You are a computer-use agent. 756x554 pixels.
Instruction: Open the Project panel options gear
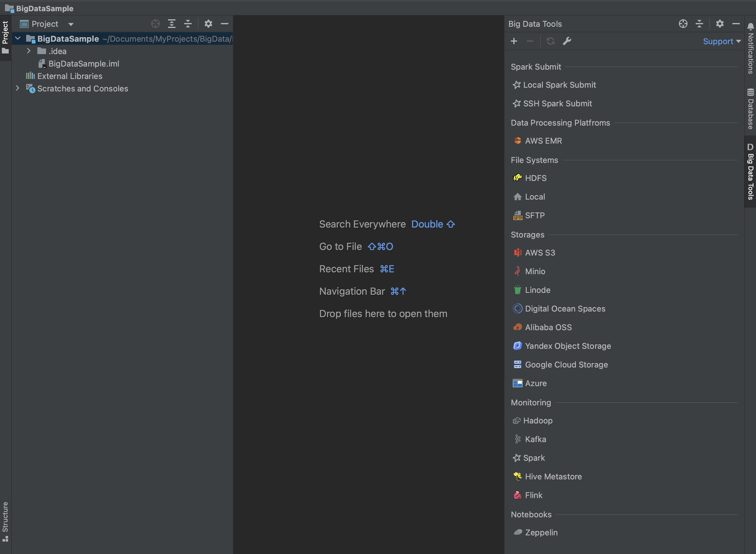[208, 24]
